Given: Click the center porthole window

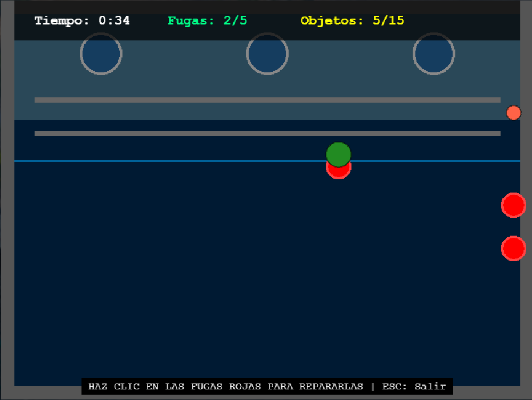Looking at the screenshot, I should [267, 54].
